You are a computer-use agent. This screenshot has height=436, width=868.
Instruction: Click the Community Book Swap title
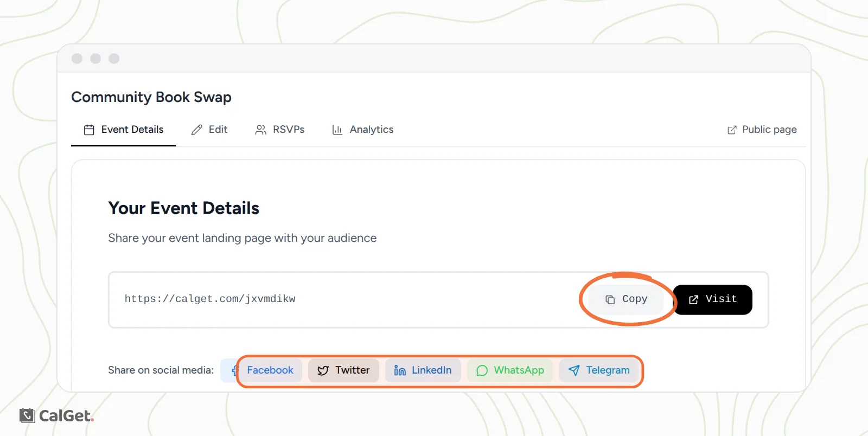coord(151,97)
